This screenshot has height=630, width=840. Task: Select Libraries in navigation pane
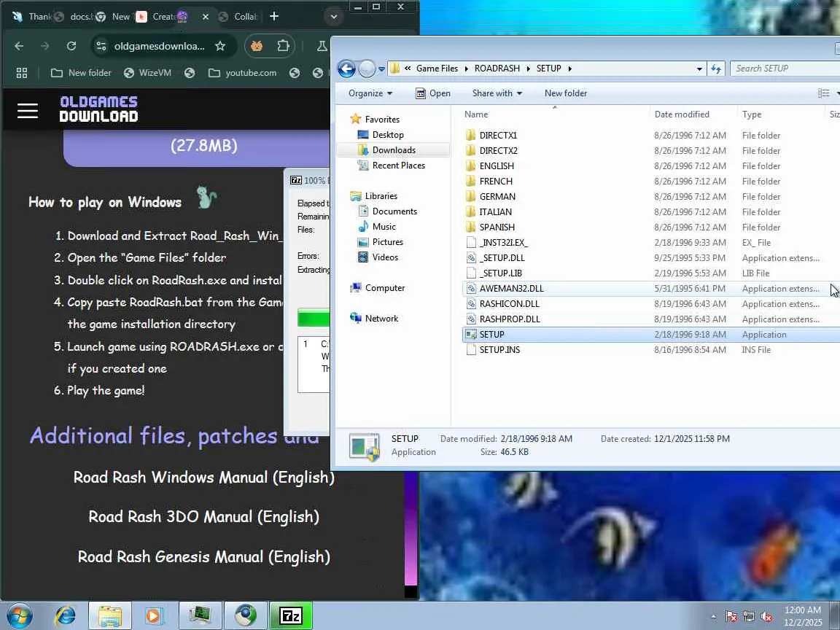pyautogui.click(x=381, y=196)
